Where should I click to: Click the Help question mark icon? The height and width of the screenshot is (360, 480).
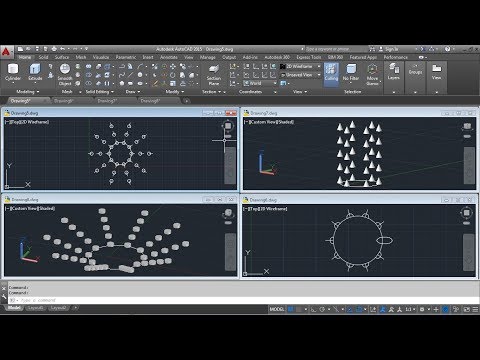(x=448, y=49)
